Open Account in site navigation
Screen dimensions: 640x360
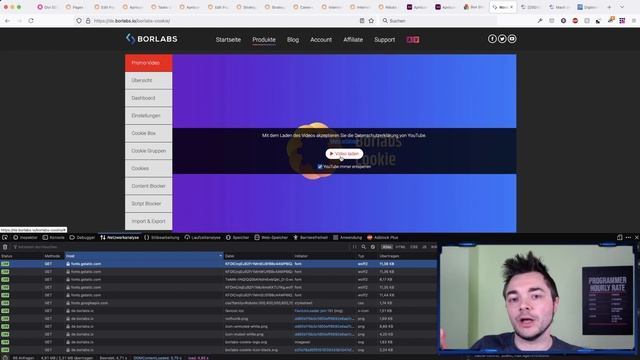coord(321,40)
